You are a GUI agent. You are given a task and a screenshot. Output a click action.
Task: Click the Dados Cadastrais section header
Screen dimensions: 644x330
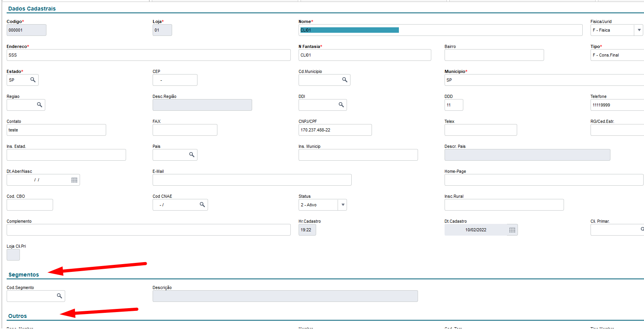tap(32, 9)
